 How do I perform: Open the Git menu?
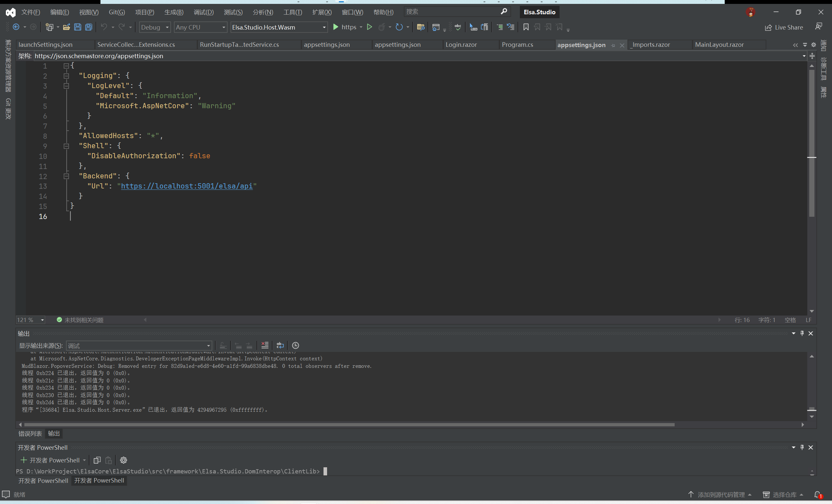(x=116, y=12)
